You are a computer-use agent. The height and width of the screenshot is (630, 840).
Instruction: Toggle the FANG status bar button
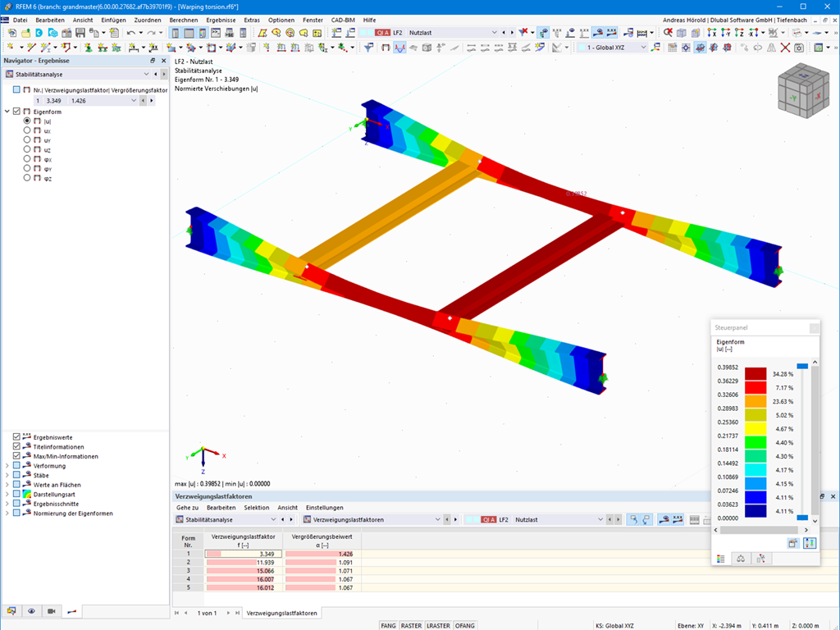388,626
